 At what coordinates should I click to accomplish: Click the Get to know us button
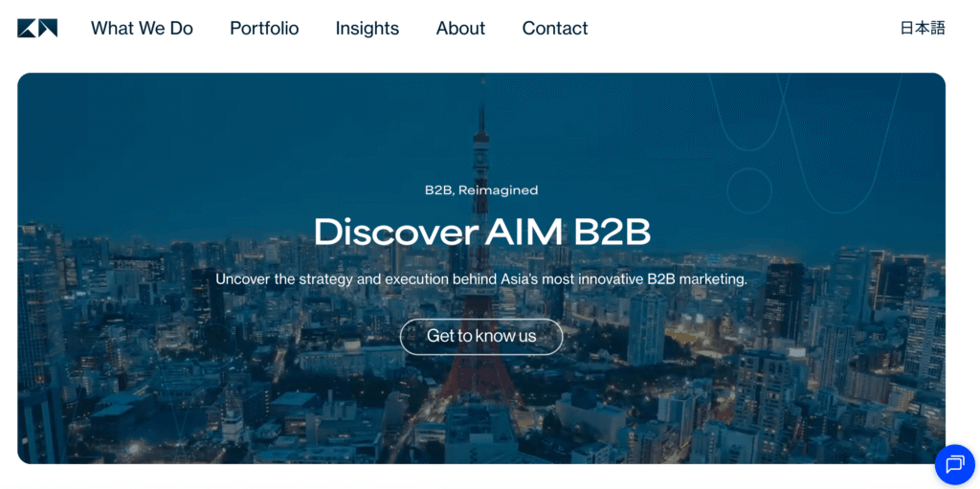[x=481, y=337]
